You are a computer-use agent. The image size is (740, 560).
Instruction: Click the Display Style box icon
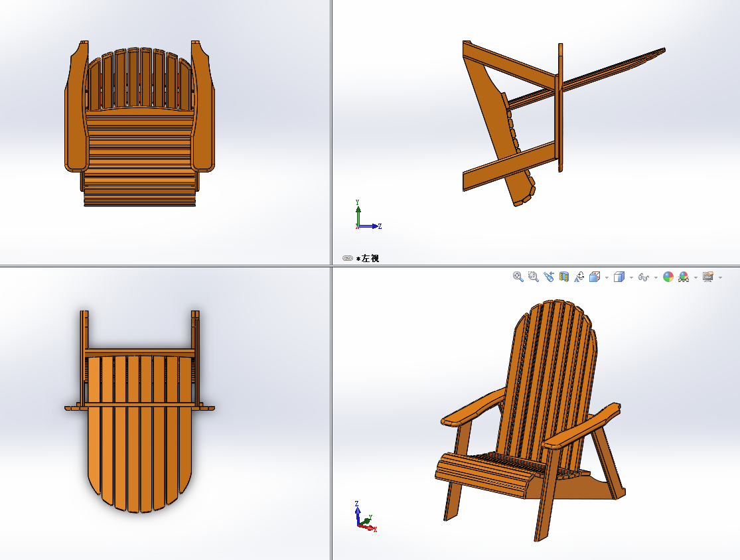tap(619, 277)
